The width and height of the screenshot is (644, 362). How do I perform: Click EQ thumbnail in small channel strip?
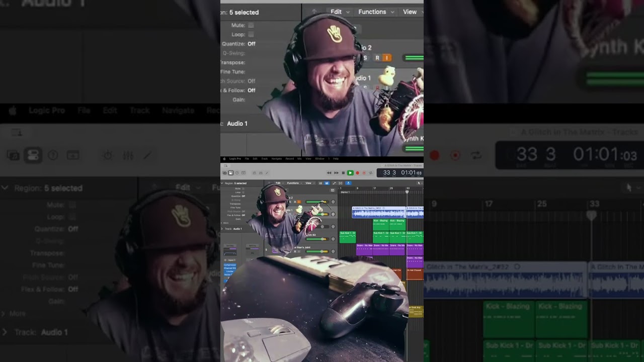(230, 254)
